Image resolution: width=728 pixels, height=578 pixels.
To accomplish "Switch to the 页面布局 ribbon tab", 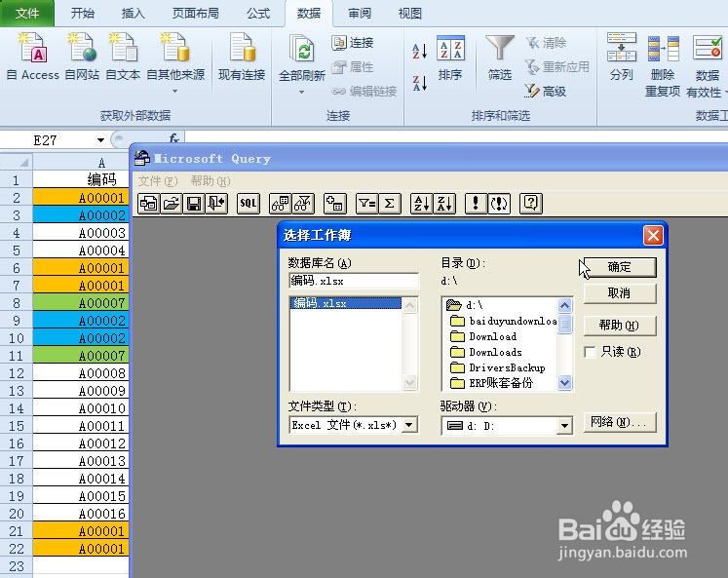I will point(196,14).
